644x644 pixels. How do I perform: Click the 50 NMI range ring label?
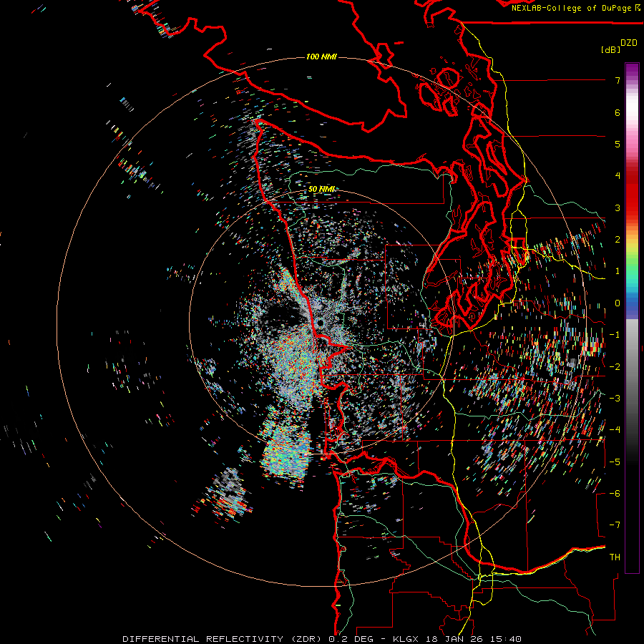pos(321,189)
